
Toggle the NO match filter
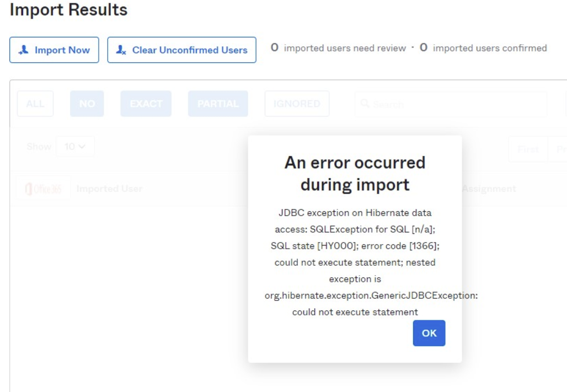tap(87, 104)
